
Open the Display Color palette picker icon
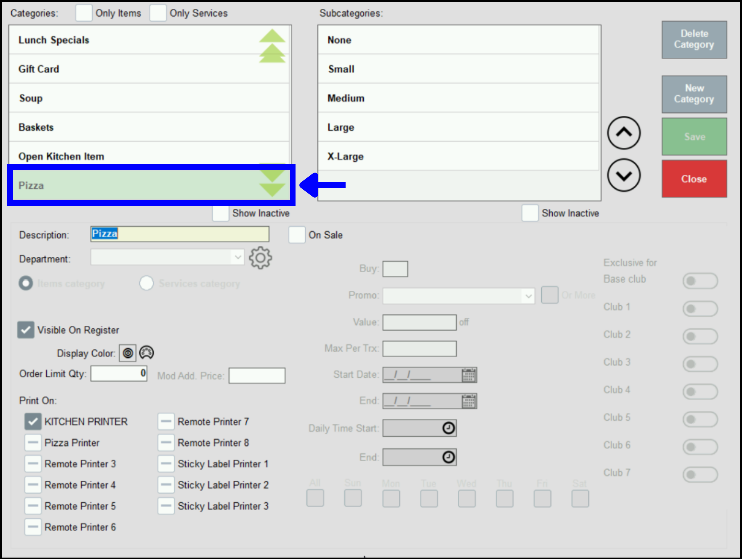pos(146,353)
